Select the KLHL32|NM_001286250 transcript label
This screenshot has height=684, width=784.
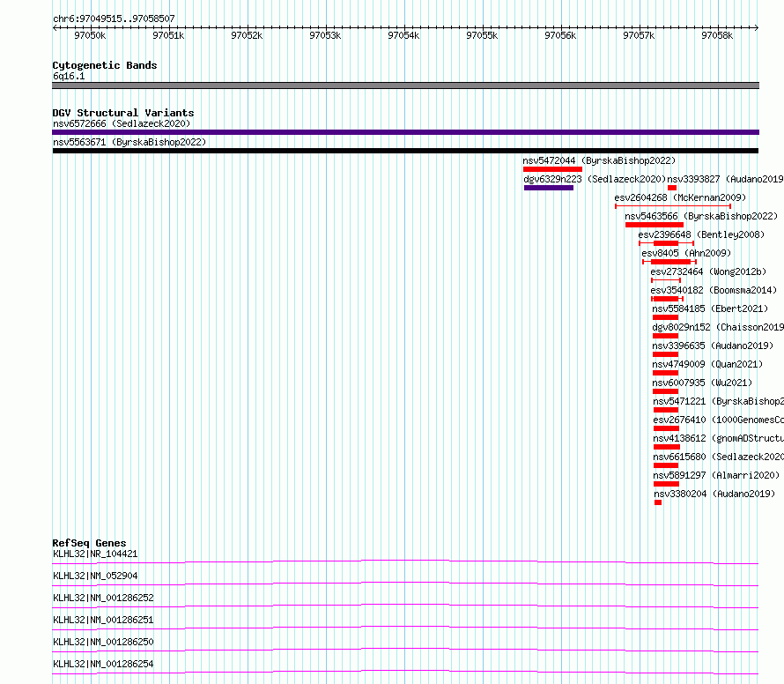103,642
